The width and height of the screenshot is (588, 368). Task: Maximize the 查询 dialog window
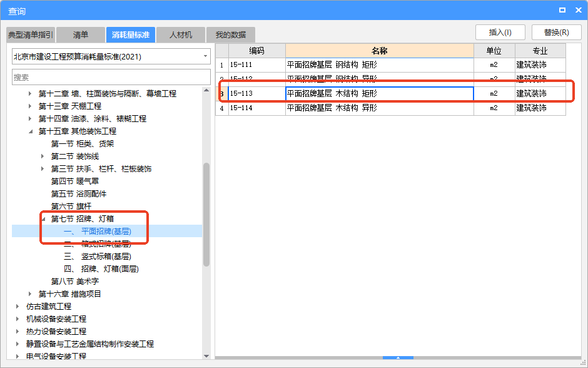tap(562, 10)
